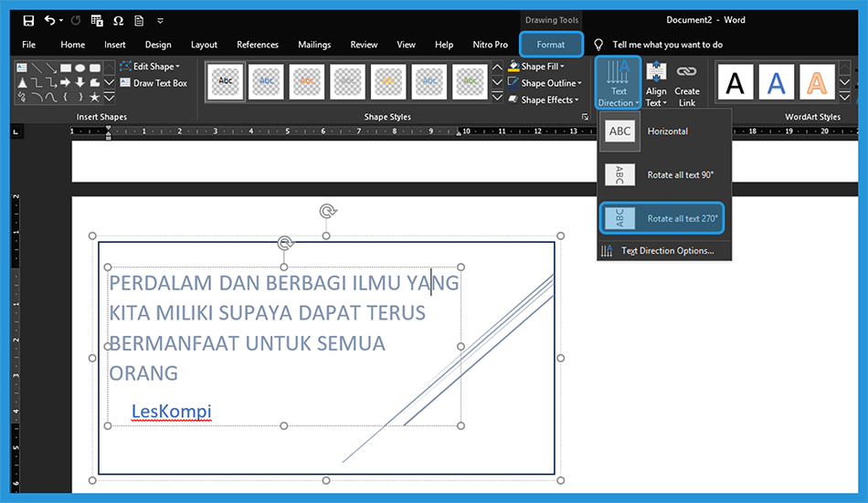This screenshot has width=868, height=503.
Task: Apply the black A WordArt style
Action: point(736,83)
